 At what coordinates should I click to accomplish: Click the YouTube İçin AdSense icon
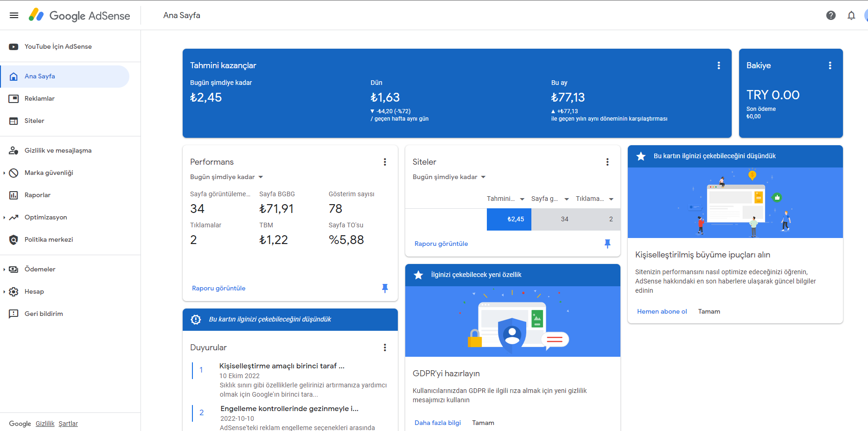(x=13, y=46)
